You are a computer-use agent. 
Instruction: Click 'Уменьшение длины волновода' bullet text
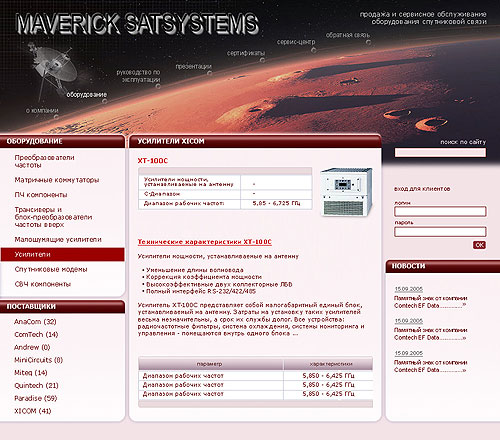pyautogui.click(x=195, y=270)
